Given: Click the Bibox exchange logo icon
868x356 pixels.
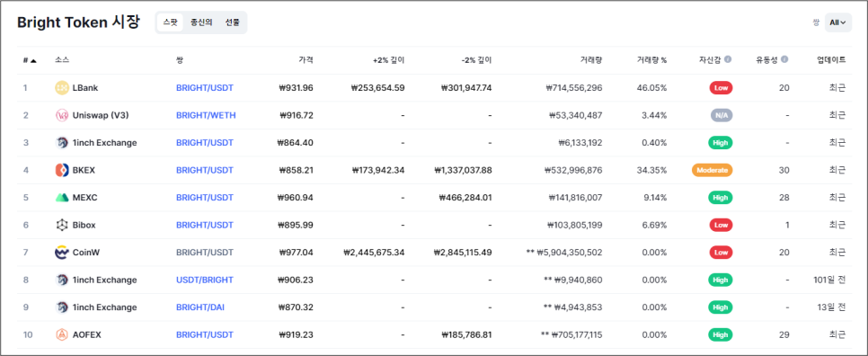Looking at the screenshot, I should pyautogui.click(x=61, y=226).
